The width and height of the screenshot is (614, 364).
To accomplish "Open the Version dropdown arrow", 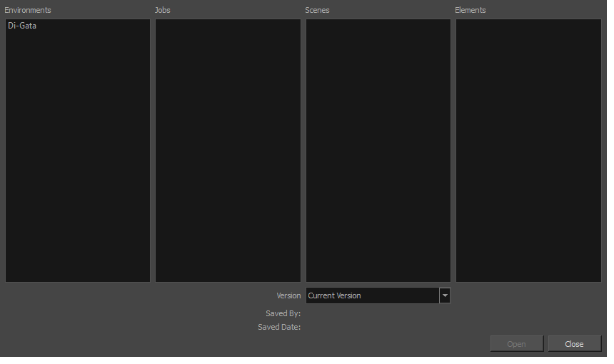I will coord(445,295).
